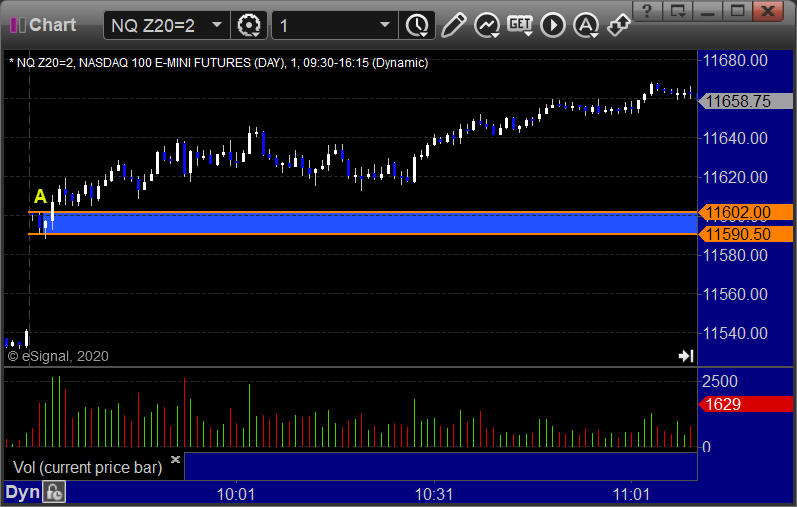The width and height of the screenshot is (797, 507).
Task: Click the chart title NQ Z20=2 NASDAQ text
Action: click(x=219, y=63)
